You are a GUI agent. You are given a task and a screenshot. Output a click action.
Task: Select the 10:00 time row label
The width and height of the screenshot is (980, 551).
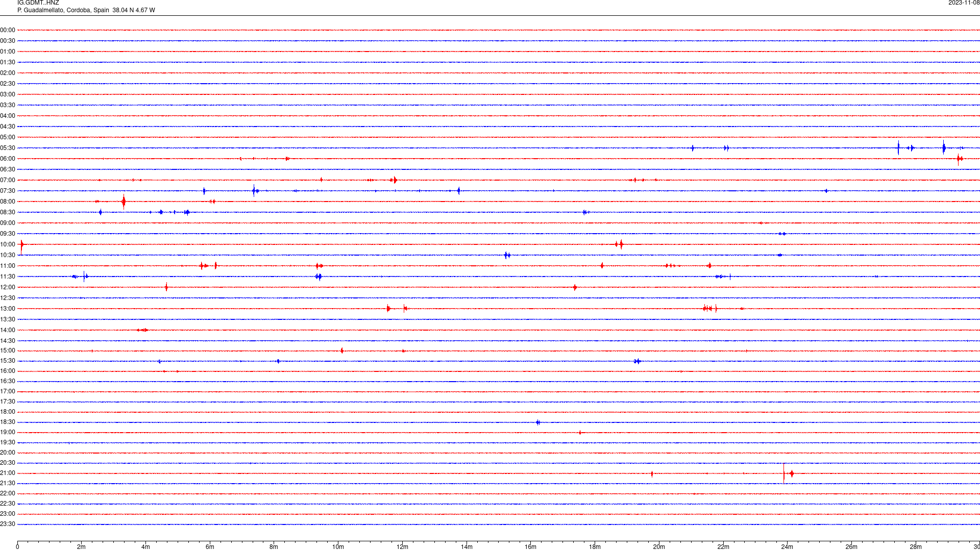point(8,244)
